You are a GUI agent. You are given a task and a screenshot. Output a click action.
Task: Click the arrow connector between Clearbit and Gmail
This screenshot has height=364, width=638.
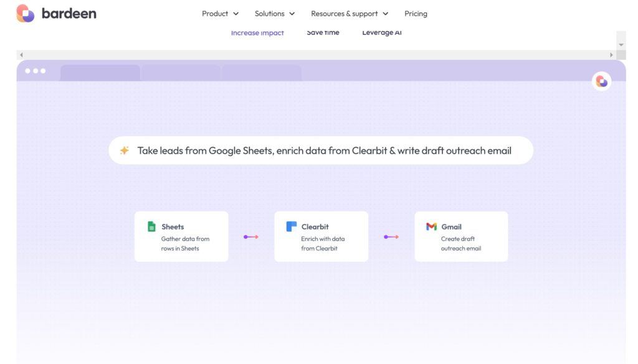[391, 237]
